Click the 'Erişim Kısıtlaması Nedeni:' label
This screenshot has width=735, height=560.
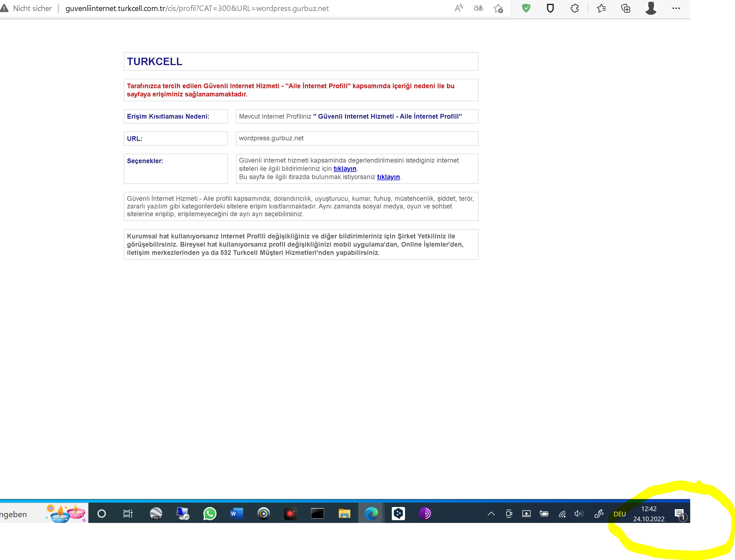(x=168, y=116)
